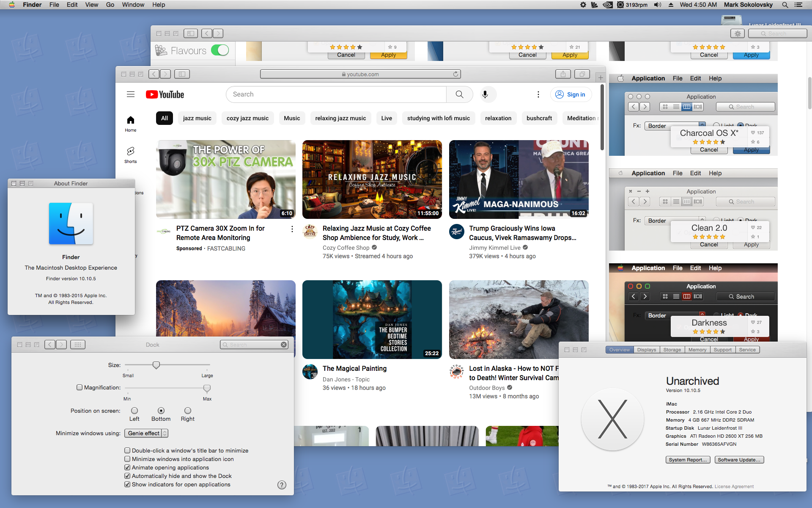Uncheck Automatically hide and show the Dock
The height and width of the screenshot is (508, 812).
(x=127, y=476)
